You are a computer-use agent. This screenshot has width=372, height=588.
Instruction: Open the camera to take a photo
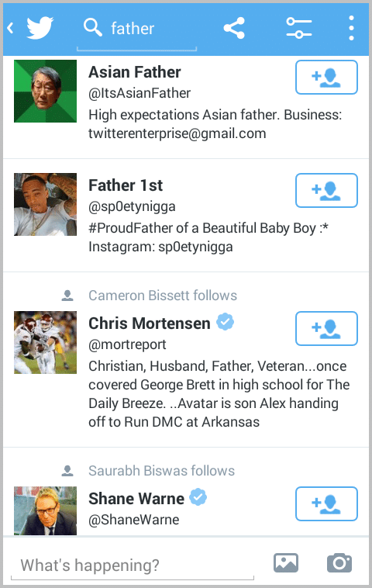pos(339,563)
